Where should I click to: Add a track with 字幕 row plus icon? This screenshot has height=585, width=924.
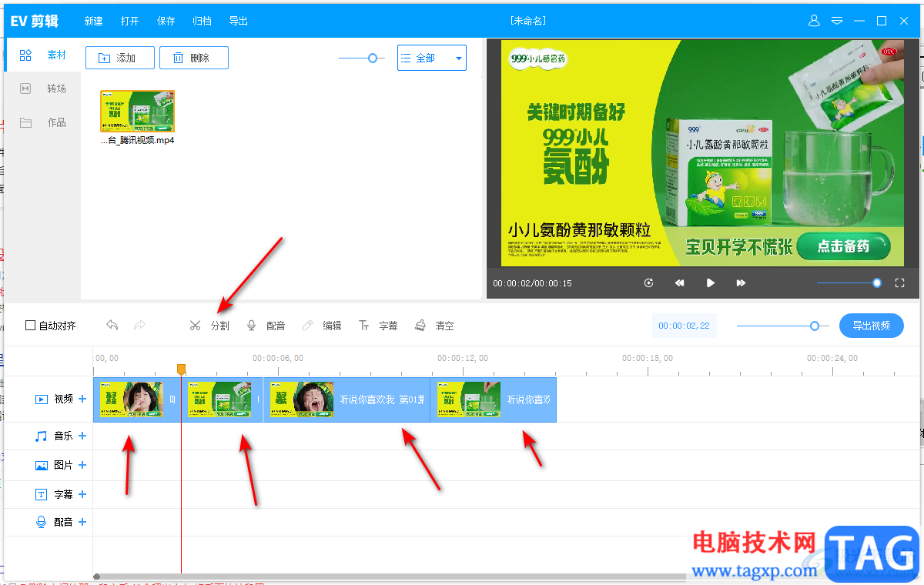coord(82,494)
